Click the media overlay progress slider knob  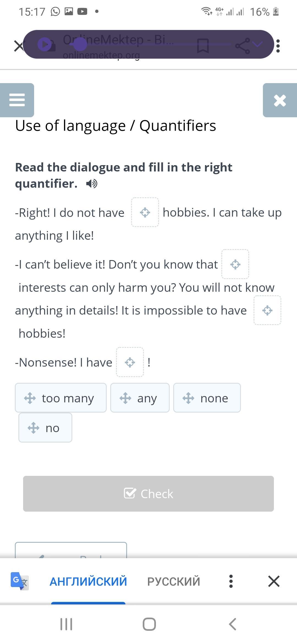pos(80,44)
